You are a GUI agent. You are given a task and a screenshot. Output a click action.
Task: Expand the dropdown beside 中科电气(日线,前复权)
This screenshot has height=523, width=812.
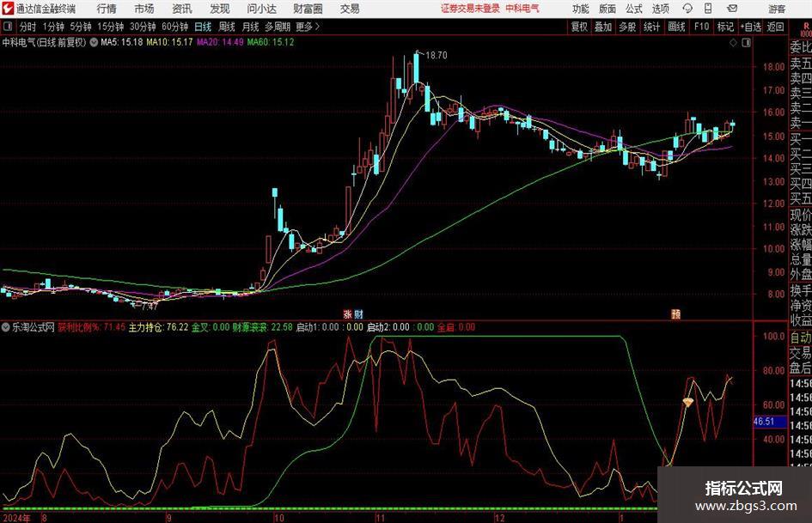click(x=94, y=42)
